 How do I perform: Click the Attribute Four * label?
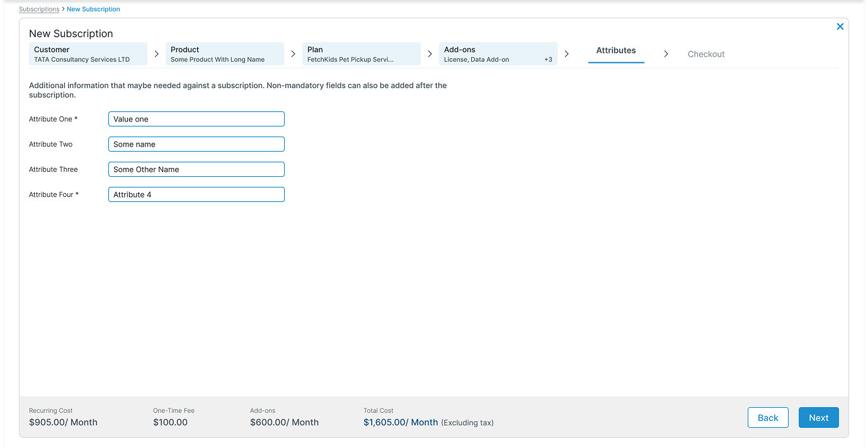point(54,194)
